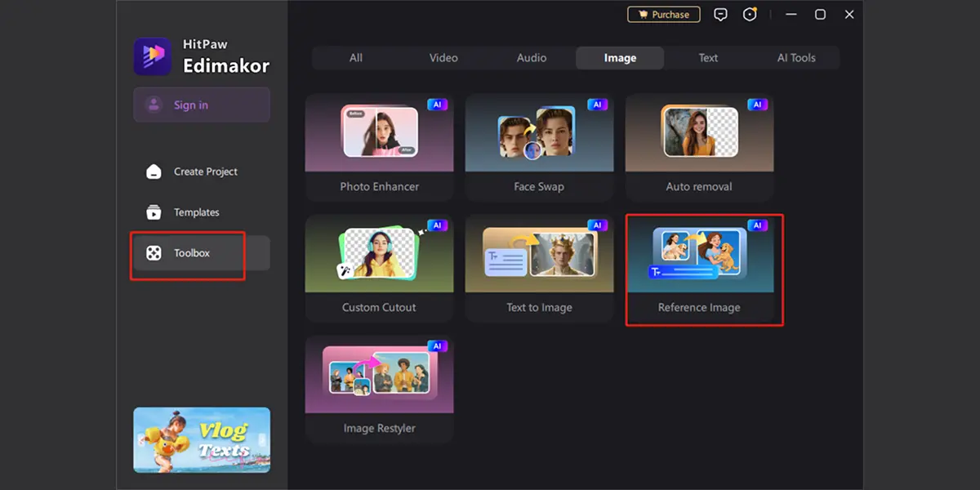Click the HitPaw Edimakor logo icon
The image size is (980, 490).
(153, 56)
